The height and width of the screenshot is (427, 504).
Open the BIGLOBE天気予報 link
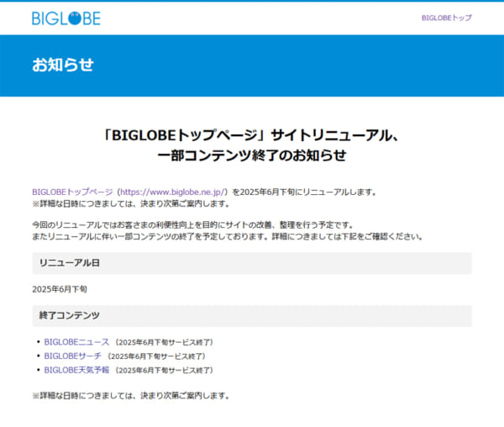click(76, 370)
